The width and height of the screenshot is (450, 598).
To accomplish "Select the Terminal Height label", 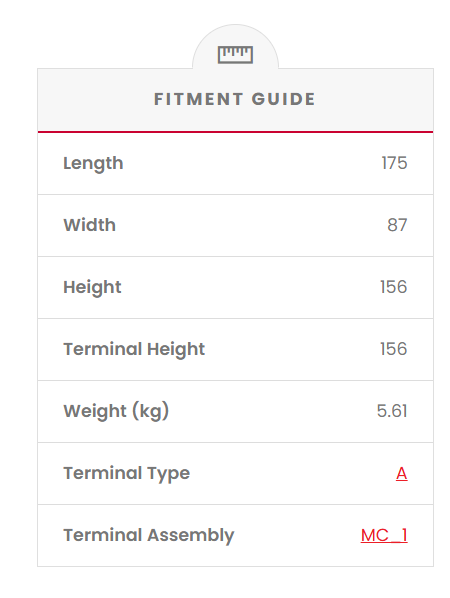I will (x=134, y=349).
